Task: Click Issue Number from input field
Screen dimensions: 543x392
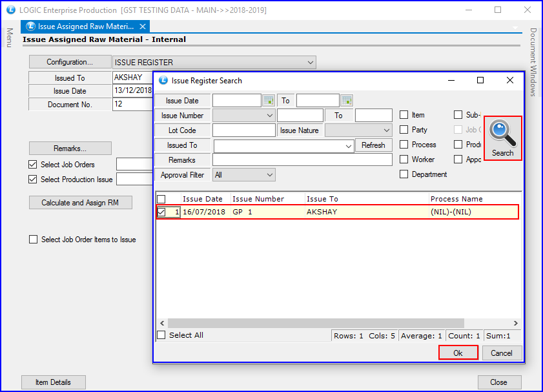Action: click(x=300, y=116)
